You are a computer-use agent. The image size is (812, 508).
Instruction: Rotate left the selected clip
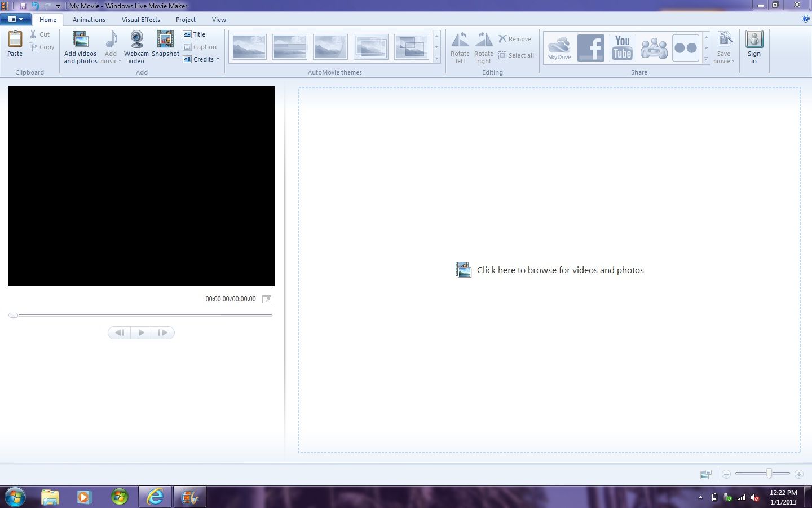pyautogui.click(x=460, y=47)
